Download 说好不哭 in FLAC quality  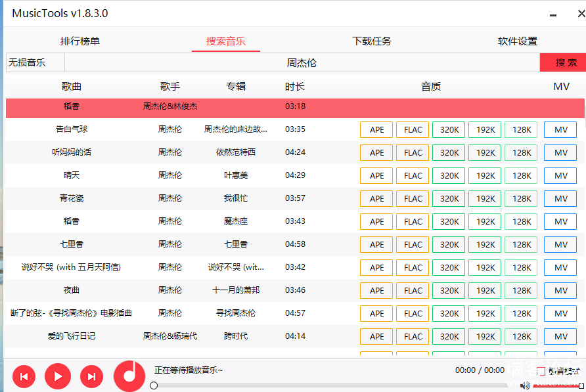point(413,267)
